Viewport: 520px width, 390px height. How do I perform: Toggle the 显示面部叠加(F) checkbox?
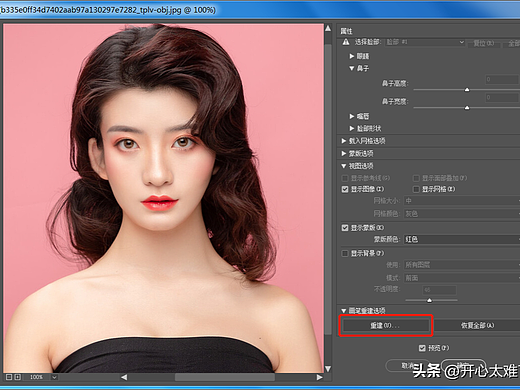[x=416, y=178]
